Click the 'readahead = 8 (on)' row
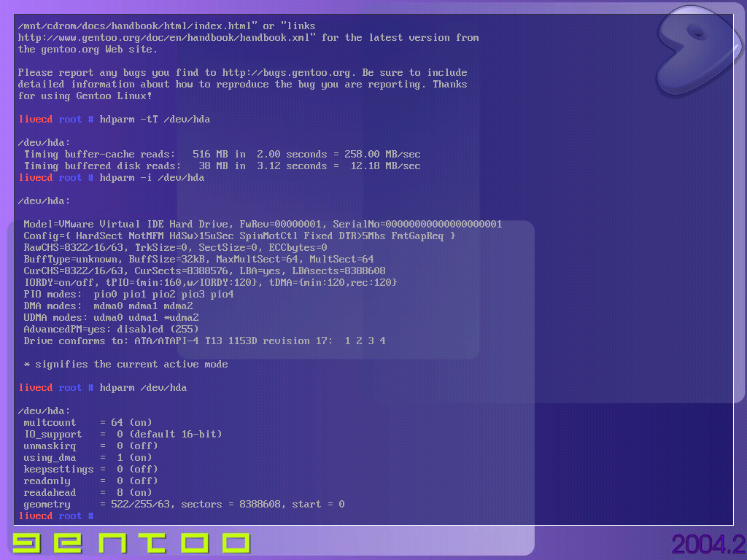The image size is (747, 560). pos(88,493)
